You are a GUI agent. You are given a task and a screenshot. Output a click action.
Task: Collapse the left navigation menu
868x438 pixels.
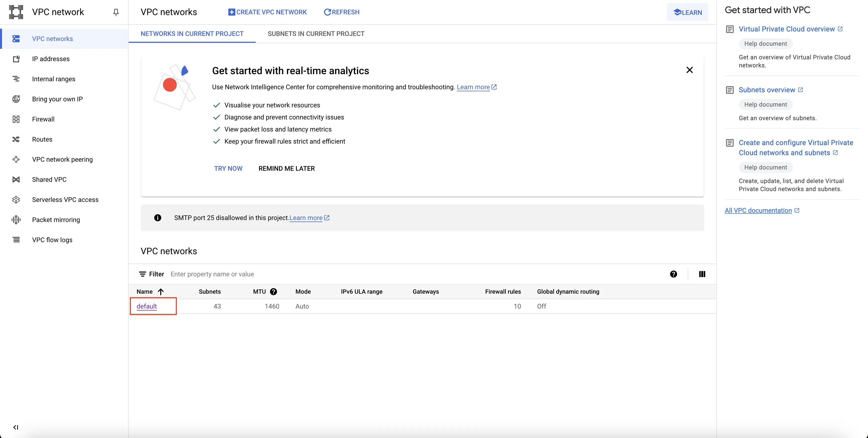tap(16, 427)
